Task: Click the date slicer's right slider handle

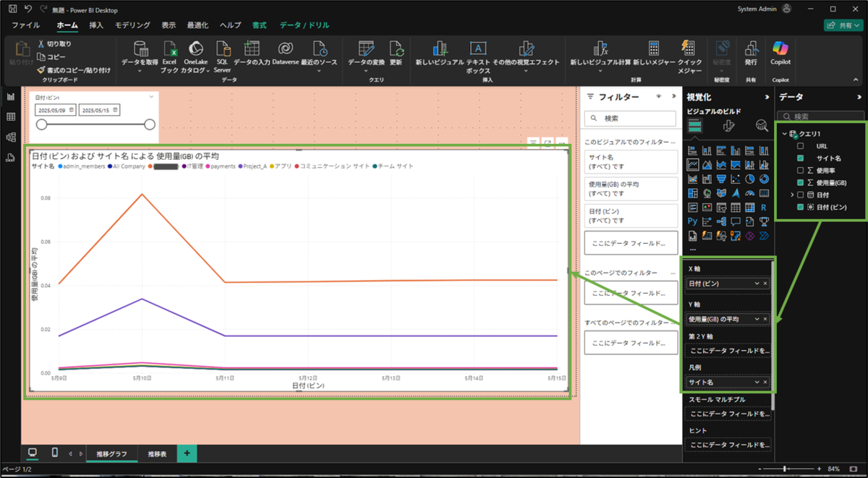Action: click(150, 125)
